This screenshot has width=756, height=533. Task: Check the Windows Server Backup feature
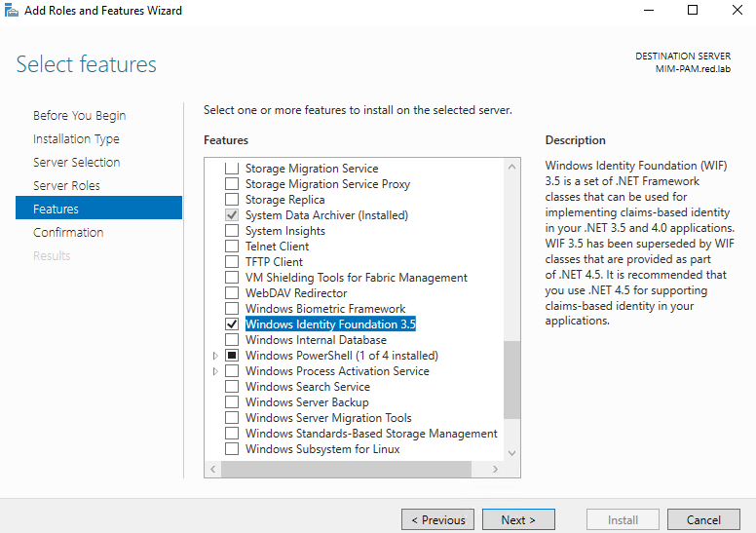click(232, 402)
